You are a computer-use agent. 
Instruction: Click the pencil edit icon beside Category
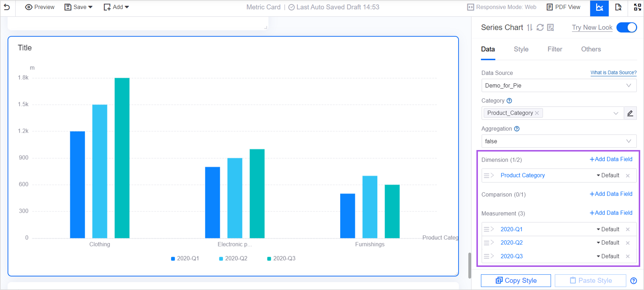pos(630,113)
